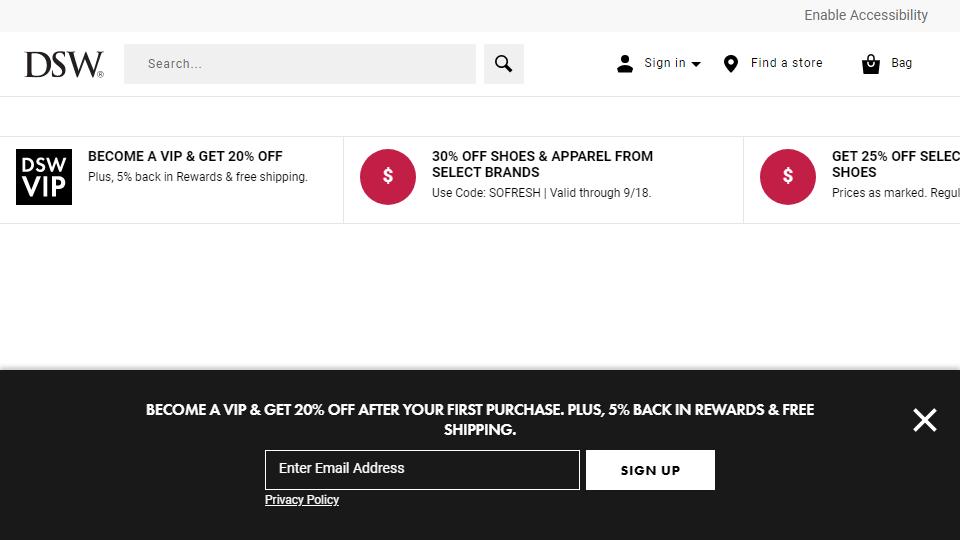The image size is (960, 540).
Task: Click Enable Accessibility link
Action: click(x=866, y=15)
